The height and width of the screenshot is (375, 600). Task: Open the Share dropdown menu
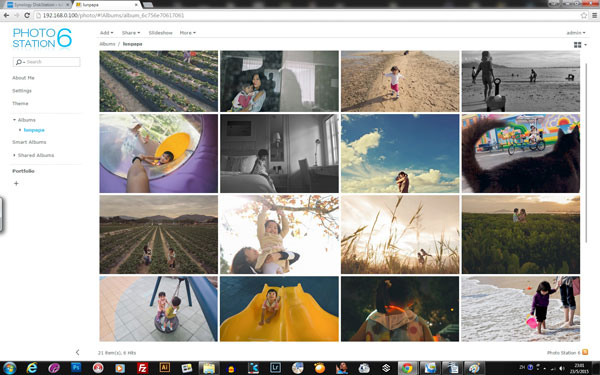[x=131, y=33]
